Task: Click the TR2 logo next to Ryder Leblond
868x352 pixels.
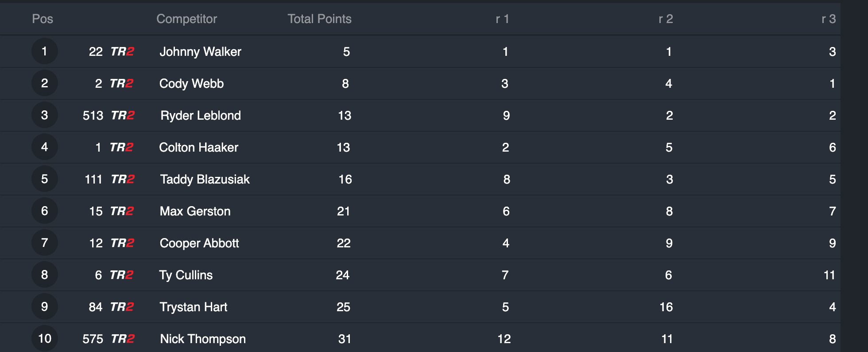Action: click(123, 116)
